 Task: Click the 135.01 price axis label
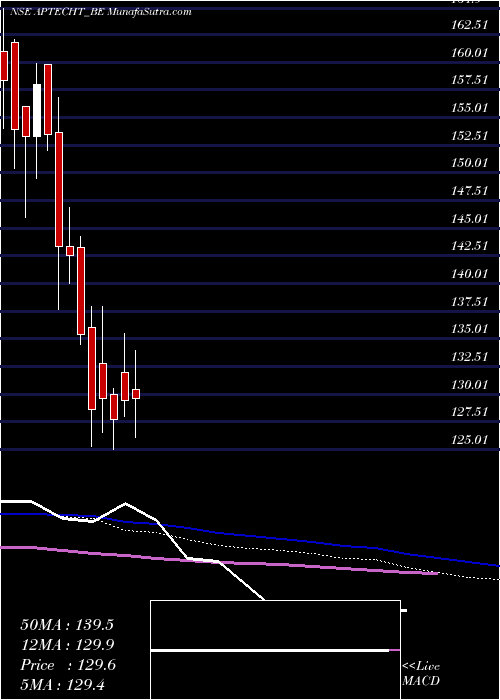(x=469, y=329)
